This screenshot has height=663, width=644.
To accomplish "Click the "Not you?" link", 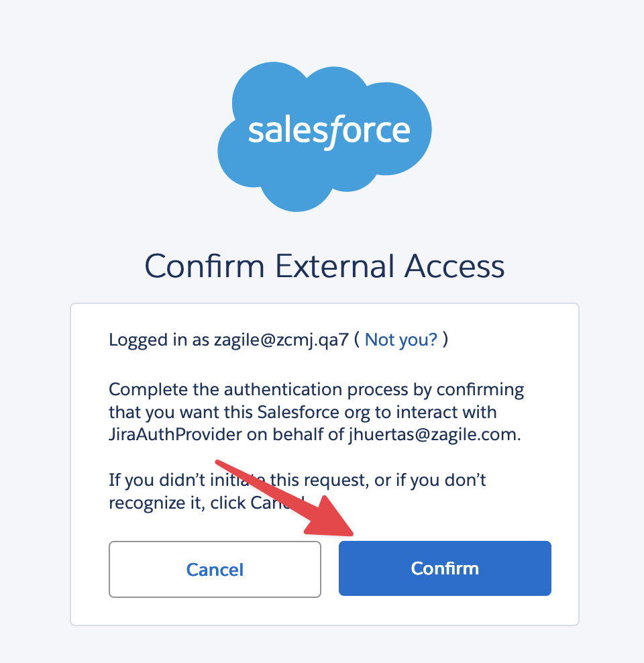I will [x=401, y=340].
